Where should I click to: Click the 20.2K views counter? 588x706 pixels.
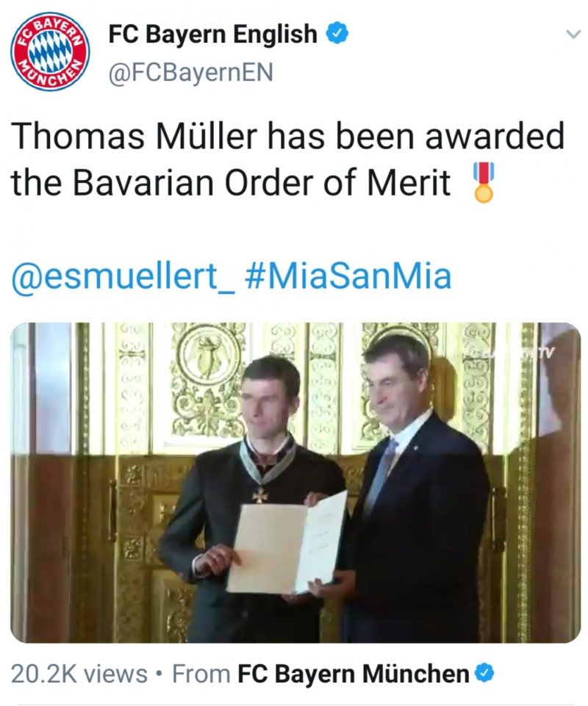[x=79, y=674]
